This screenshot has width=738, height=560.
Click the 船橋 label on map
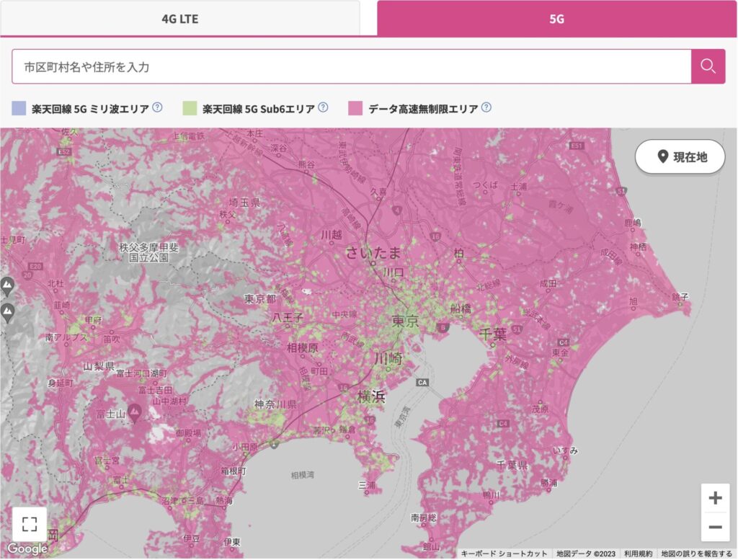click(461, 308)
